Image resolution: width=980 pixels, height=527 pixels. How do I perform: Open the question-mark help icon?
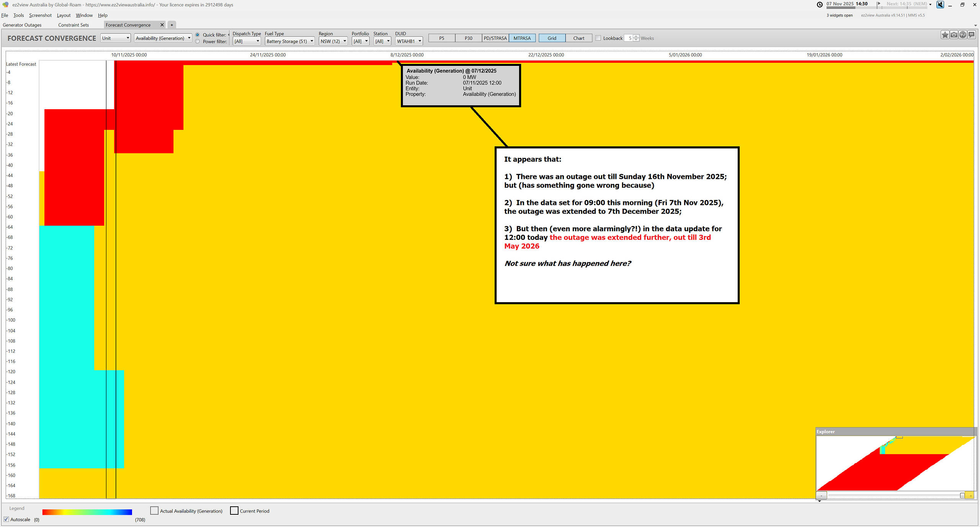962,35
